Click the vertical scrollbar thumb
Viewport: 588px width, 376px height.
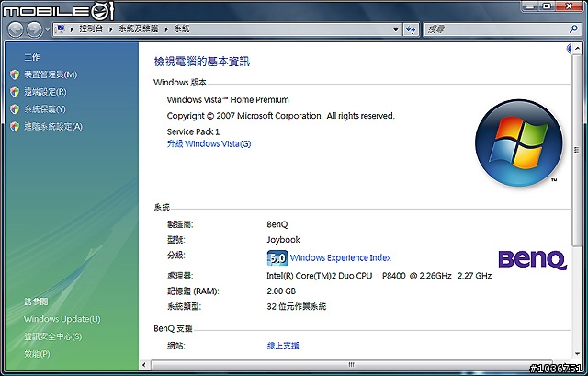[576, 150]
